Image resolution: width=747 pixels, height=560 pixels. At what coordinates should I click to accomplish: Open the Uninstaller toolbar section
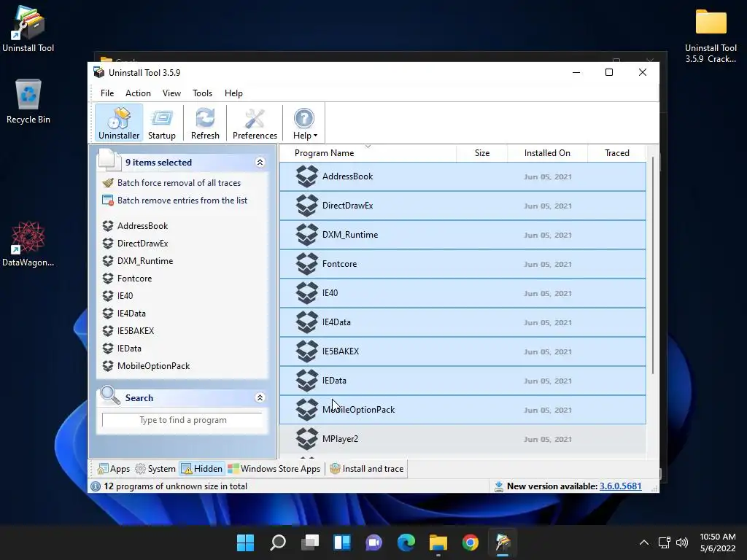click(119, 123)
